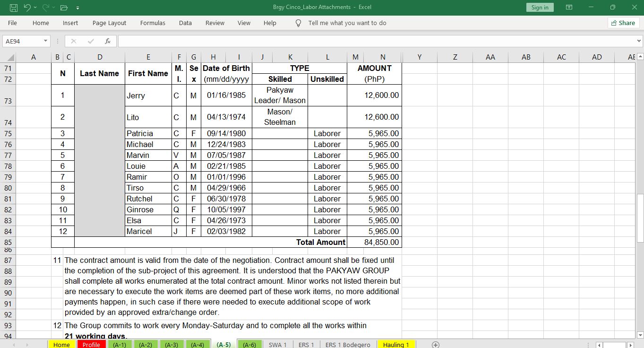This screenshot has height=348, width=644.
Task: Expand the formula bar with the chevron
Action: tap(639, 41)
